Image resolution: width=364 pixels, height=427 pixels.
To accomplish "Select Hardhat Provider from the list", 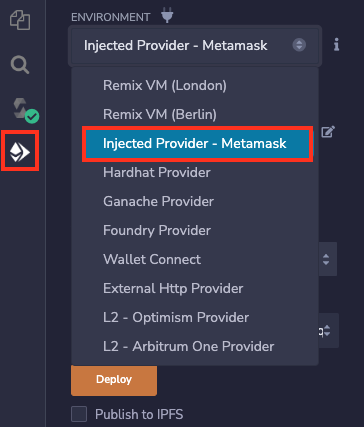I will [x=157, y=173].
